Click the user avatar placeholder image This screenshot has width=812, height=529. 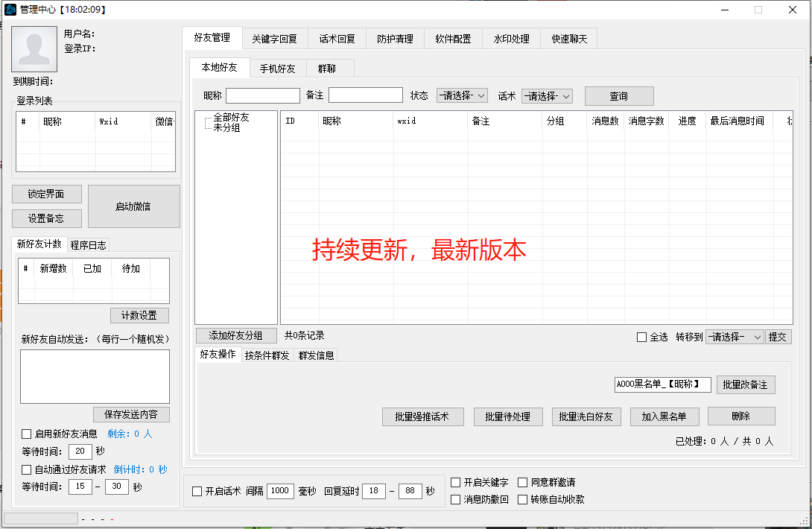[x=34, y=49]
